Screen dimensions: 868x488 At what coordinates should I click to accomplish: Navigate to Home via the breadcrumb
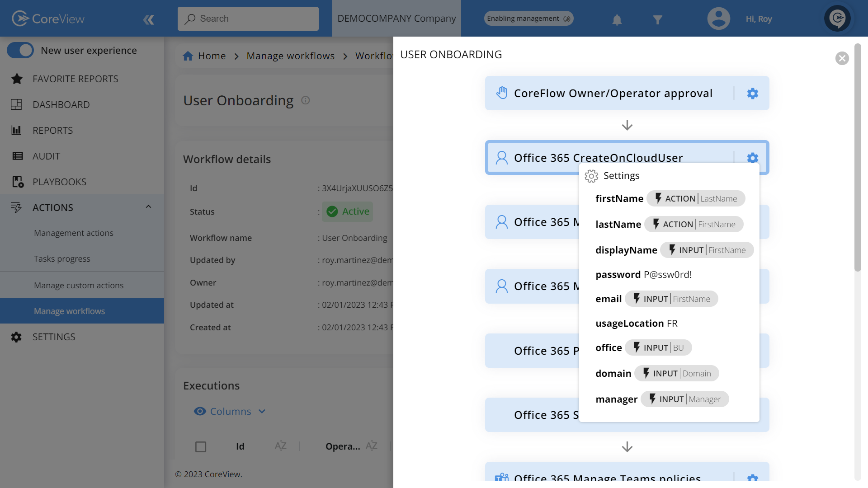211,56
